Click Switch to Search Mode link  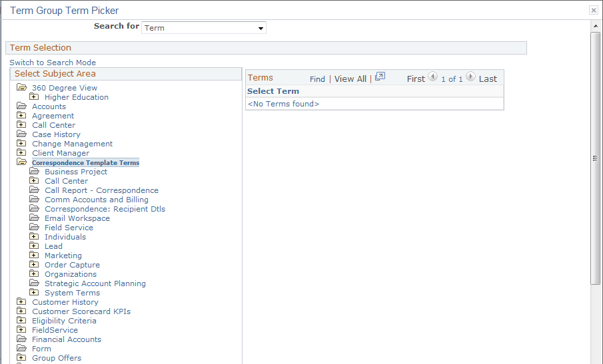[53, 62]
